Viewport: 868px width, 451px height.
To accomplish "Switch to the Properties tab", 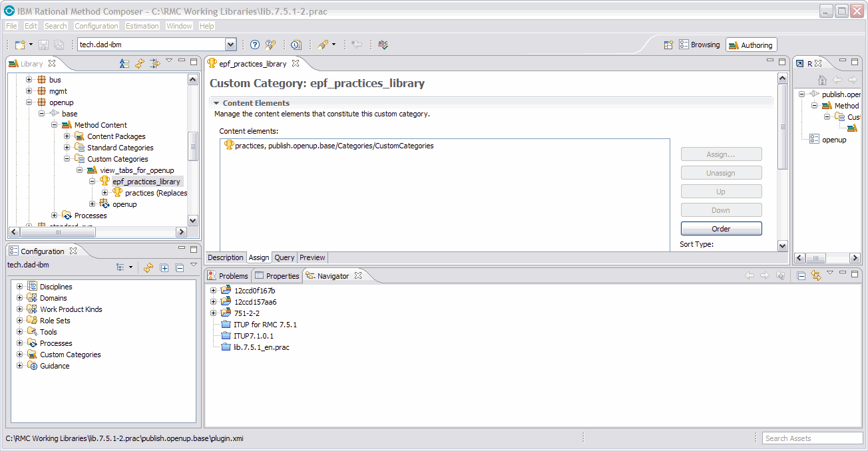I will click(x=277, y=275).
